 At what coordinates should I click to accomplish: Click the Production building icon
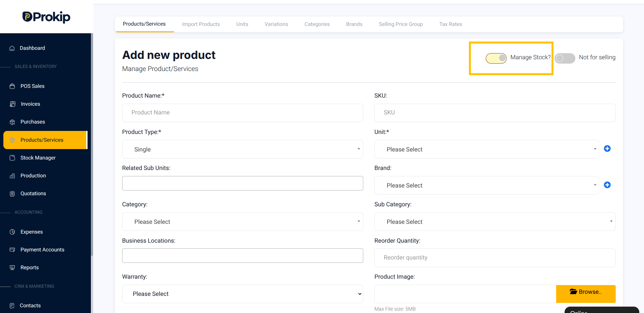tap(12, 176)
